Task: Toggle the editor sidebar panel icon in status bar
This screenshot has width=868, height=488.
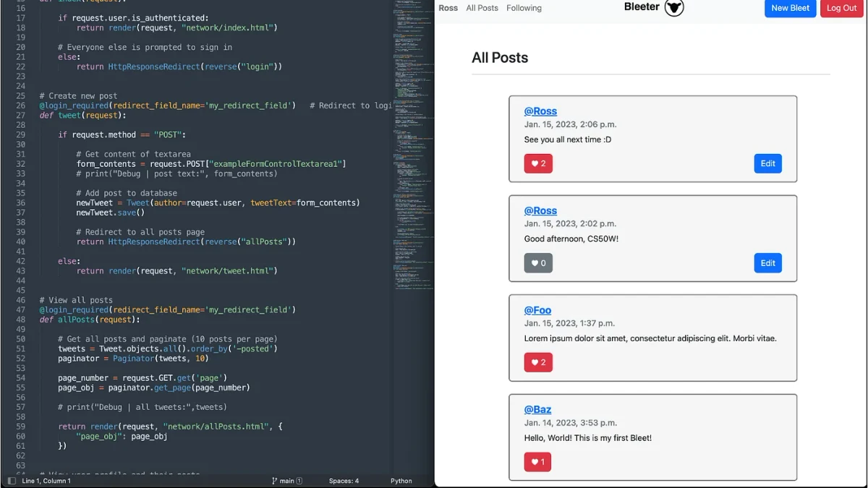Action: 12,481
